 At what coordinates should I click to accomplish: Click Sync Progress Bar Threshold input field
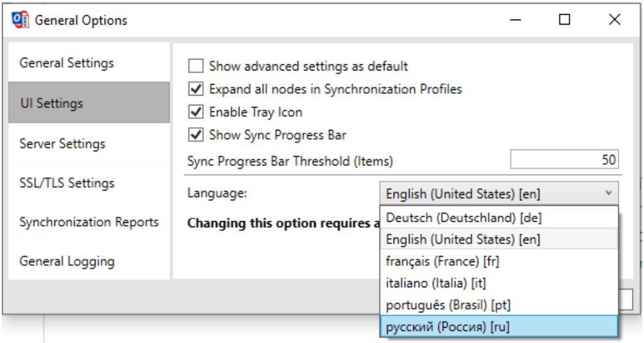(x=564, y=160)
